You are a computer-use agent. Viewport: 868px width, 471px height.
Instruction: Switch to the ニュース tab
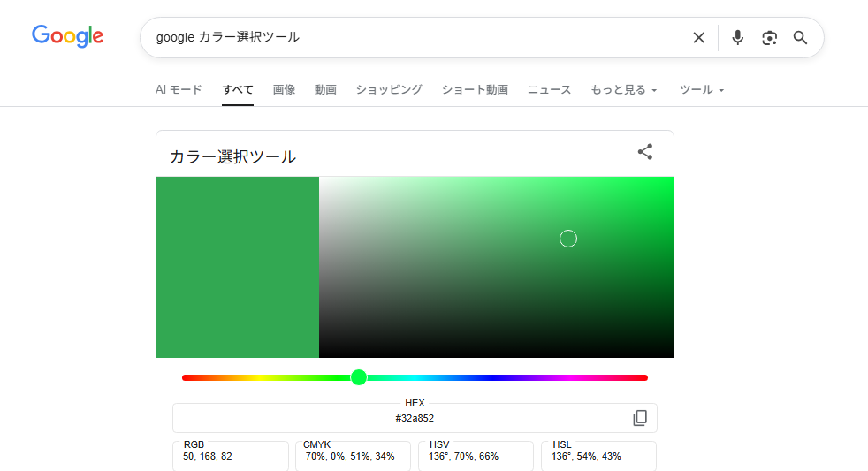[549, 90]
